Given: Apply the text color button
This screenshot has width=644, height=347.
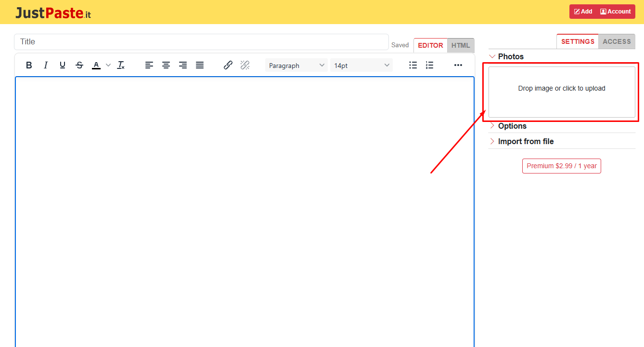Looking at the screenshot, I should (x=96, y=65).
